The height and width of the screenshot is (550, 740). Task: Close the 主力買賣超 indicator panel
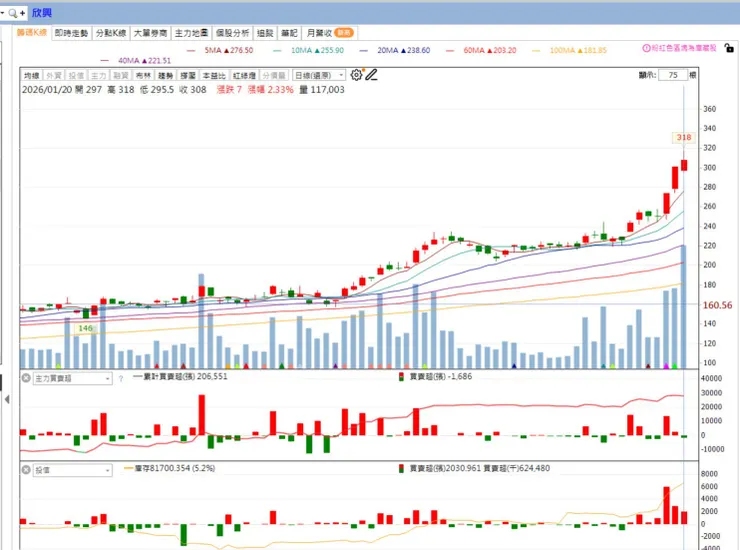(x=26, y=378)
